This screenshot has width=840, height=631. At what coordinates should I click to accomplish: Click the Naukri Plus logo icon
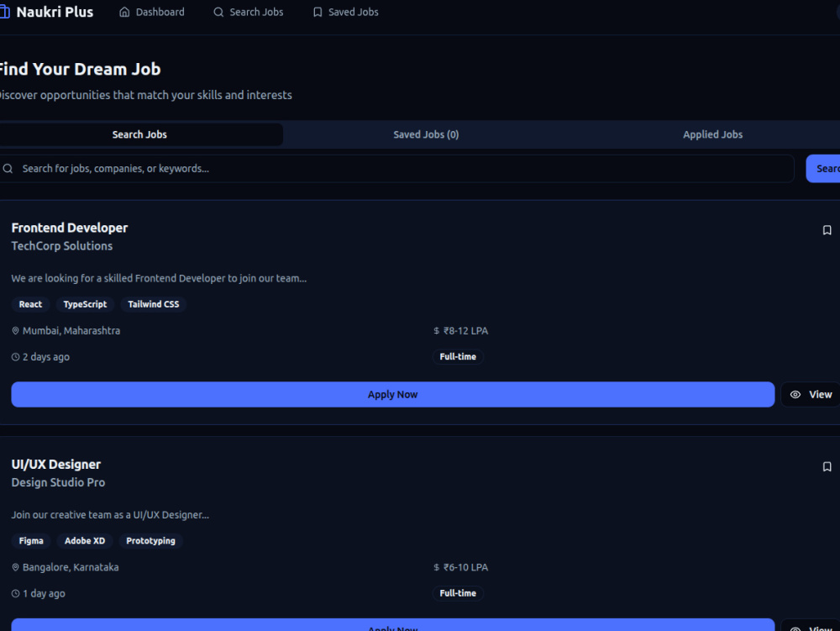[4, 12]
